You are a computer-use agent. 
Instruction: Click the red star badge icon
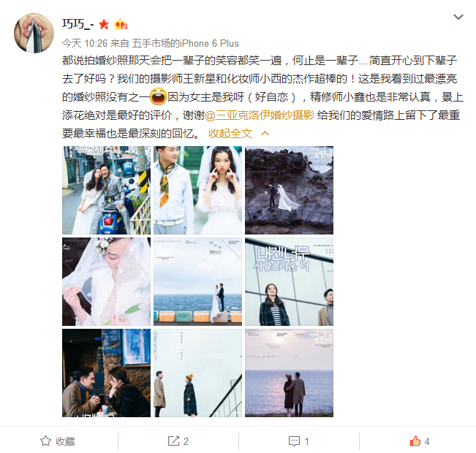coord(104,24)
